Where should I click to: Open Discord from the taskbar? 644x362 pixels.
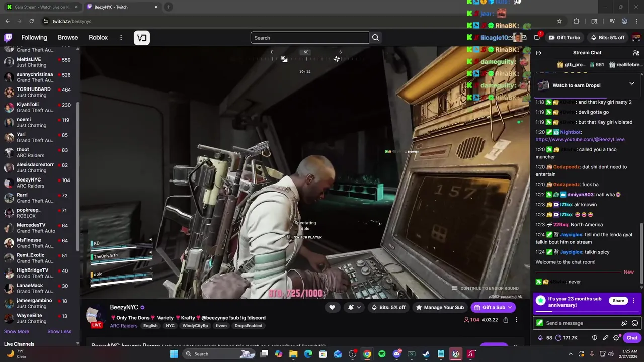[396, 354]
